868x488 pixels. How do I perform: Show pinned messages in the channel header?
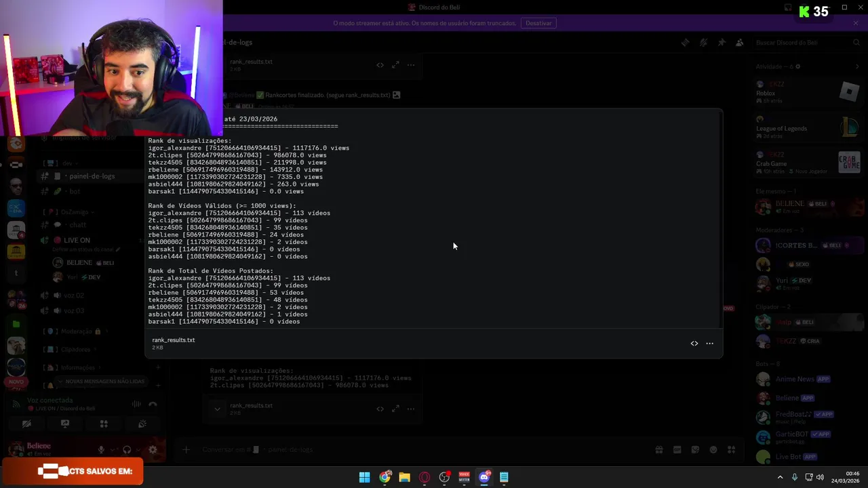coord(722,43)
